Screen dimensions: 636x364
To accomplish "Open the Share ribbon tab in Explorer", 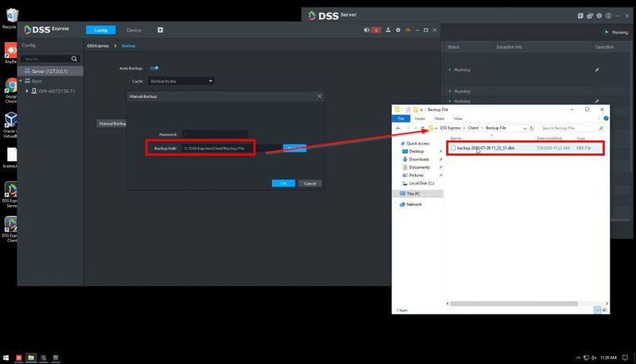I will (x=440, y=118).
